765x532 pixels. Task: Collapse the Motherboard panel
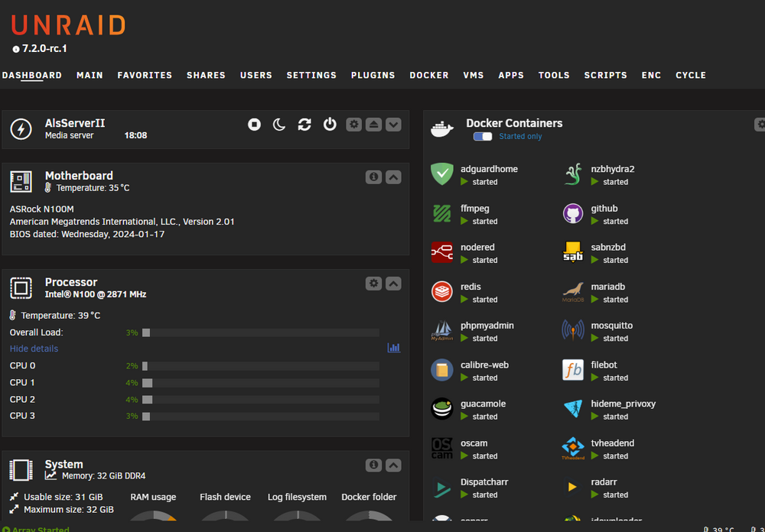tap(393, 177)
